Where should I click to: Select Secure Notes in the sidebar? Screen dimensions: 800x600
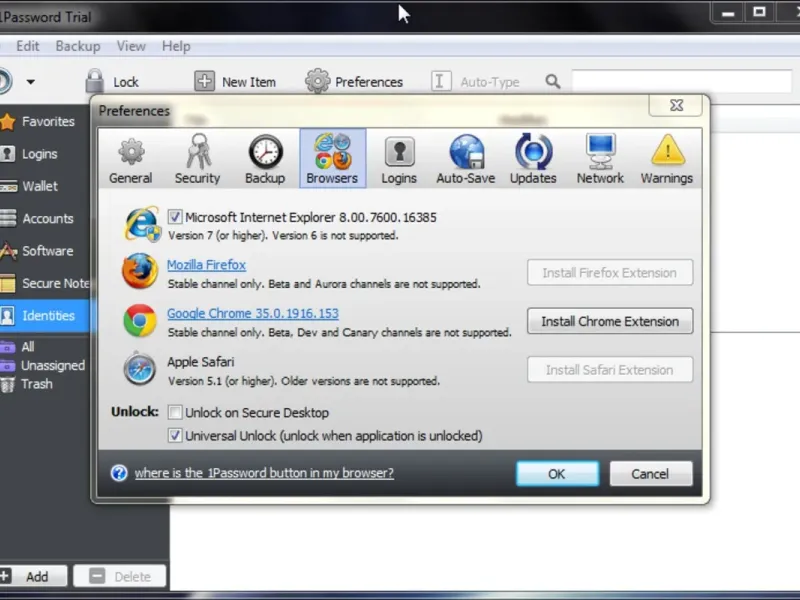point(45,283)
